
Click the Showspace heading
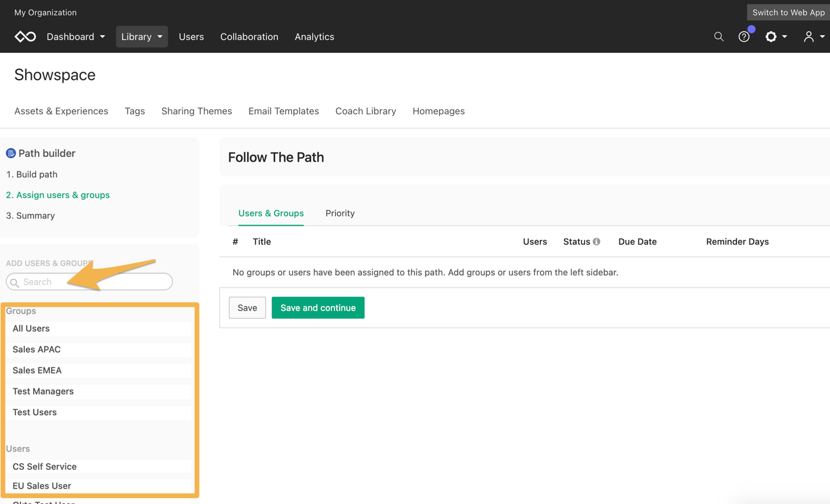click(x=55, y=75)
